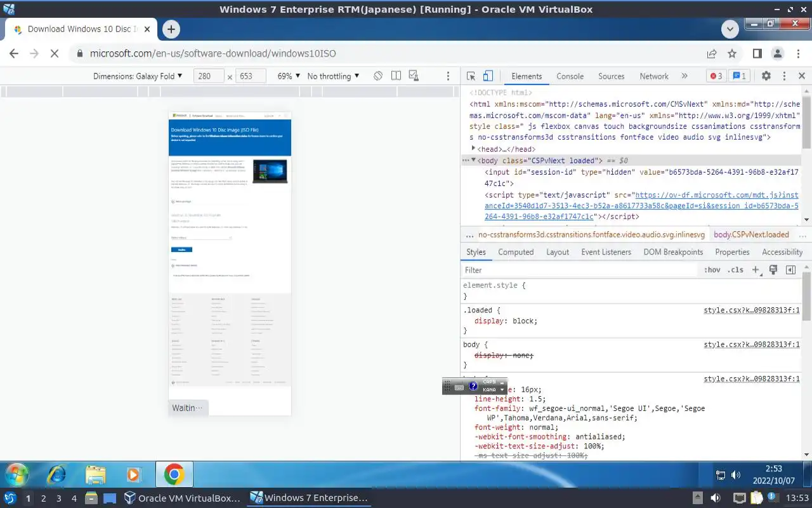Open the Dimensions Galaxy Fold dropdown
The height and width of the screenshot is (508, 812).
(138, 76)
